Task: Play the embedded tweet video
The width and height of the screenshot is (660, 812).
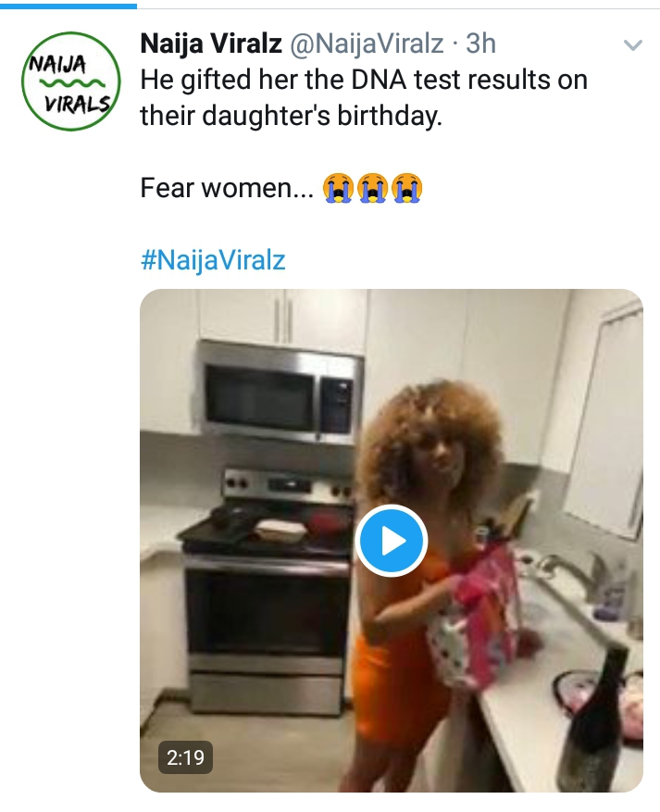Action: click(x=392, y=541)
